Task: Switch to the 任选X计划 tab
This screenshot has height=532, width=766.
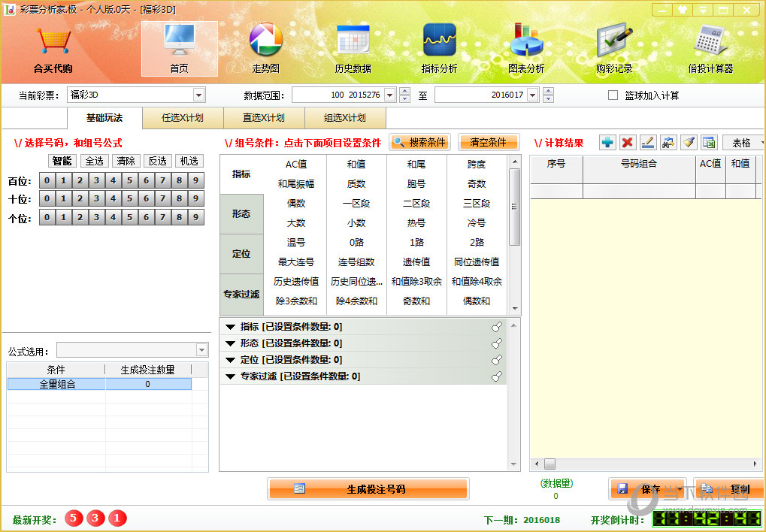Action: click(183, 118)
